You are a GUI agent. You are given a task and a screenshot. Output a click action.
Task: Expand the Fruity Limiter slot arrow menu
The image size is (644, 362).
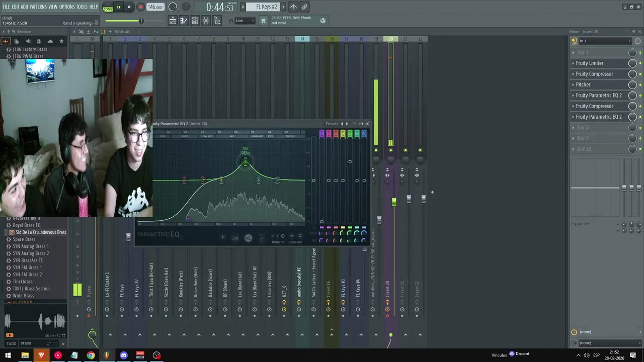click(573, 63)
